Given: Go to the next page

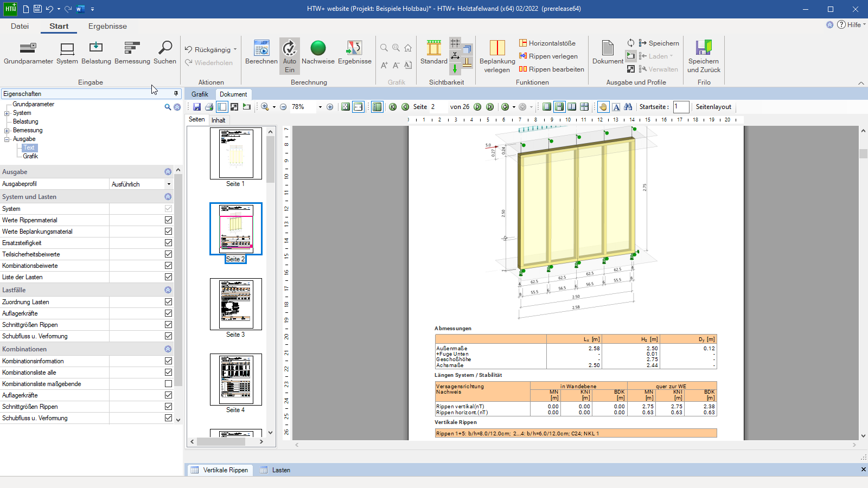Looking at the screenshot, I should [x=477, y=107].
